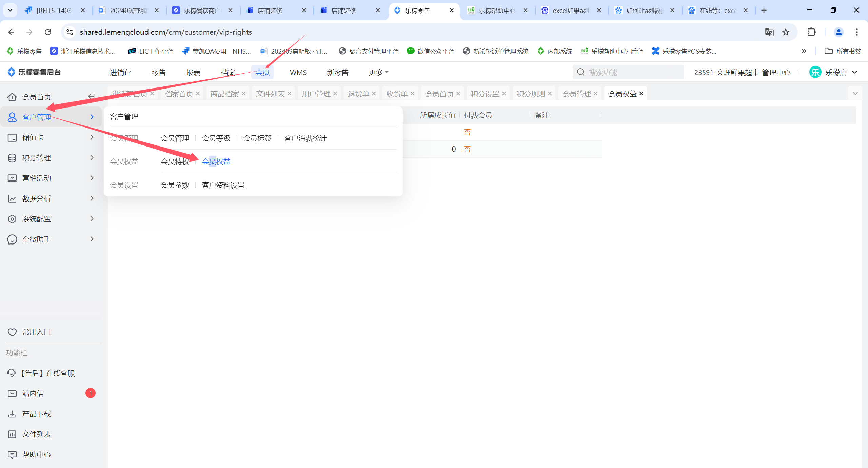Bookmark this page with the star icon

pos(786,32)
